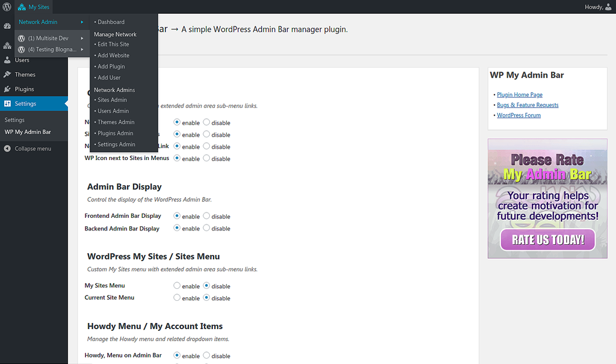Screen dimensions: 616x364
Task: Disable Frontend Admin Bar Display
Action: pyautogui.click(x=206, y=216)
